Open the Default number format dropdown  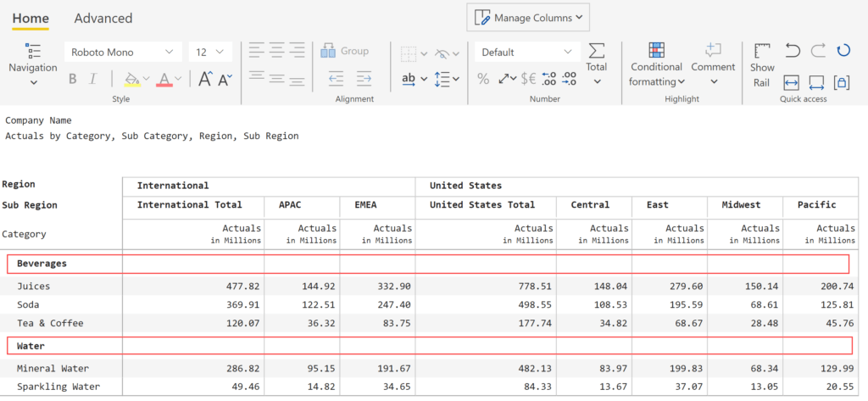coord(527,52)
